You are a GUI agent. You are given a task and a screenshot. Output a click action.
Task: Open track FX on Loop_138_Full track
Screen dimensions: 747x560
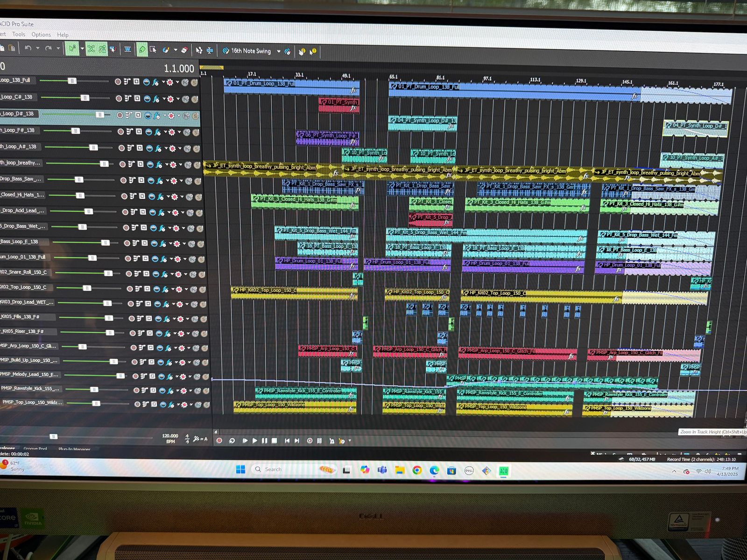pos(155,82)
